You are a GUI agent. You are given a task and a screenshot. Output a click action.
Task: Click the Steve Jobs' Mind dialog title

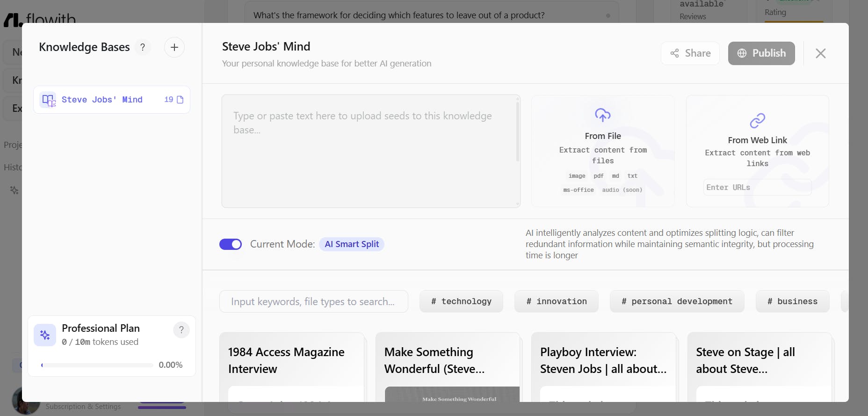[266, 46]
